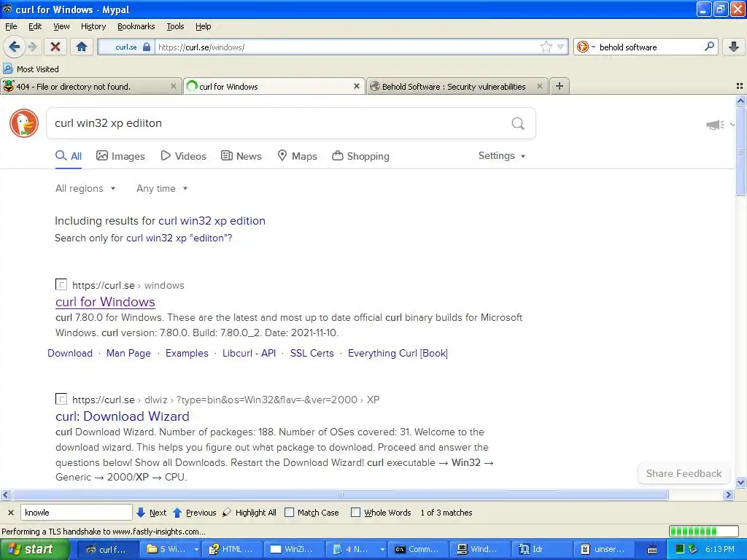Click the page loading progress bar
The width and height of the screenshot is (747, 560).
[x=704, y=531]
